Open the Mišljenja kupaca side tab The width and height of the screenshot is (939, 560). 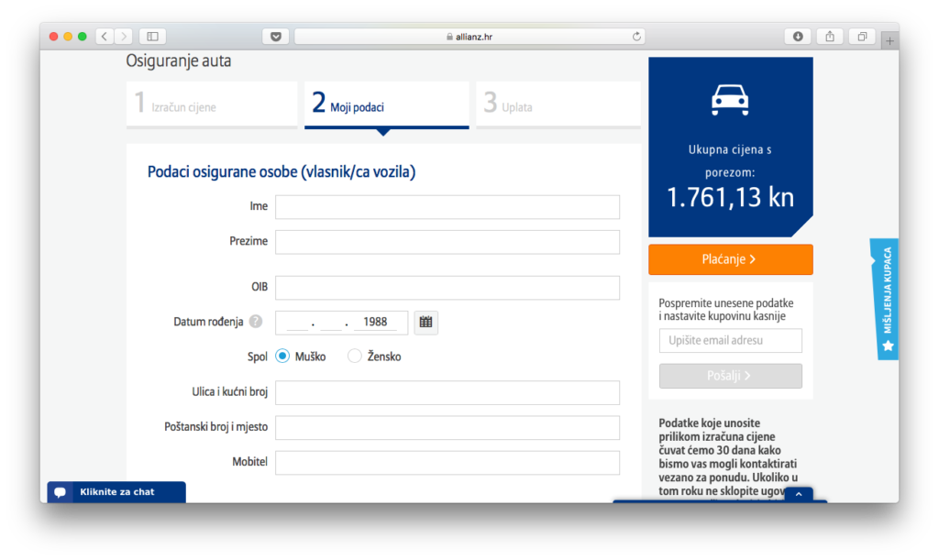[x=886, y=299]
